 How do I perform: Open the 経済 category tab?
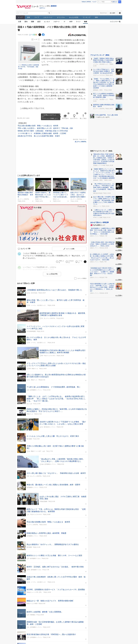tap(39, 22)
